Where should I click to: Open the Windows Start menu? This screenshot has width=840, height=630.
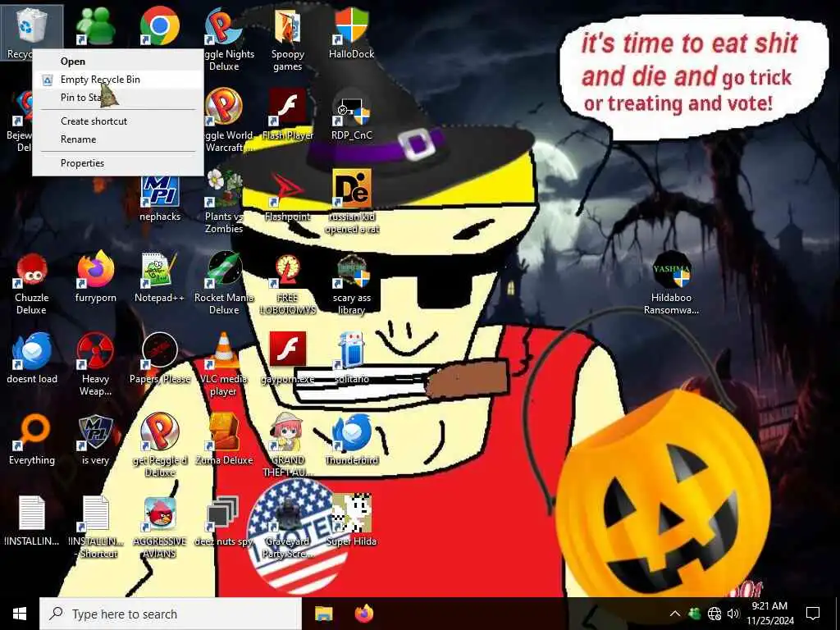(20, 614)
